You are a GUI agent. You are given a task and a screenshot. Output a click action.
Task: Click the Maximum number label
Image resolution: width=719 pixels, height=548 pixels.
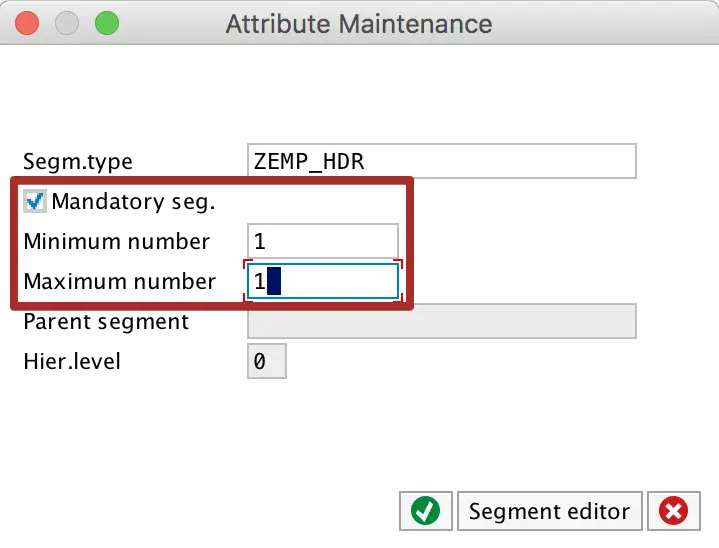click(x=120, y=281)
